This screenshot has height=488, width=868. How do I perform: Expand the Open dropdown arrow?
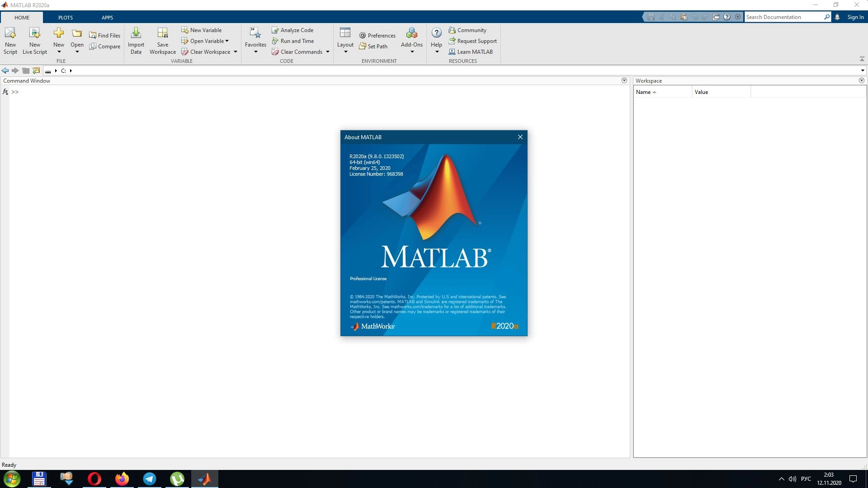coord(77,52)
